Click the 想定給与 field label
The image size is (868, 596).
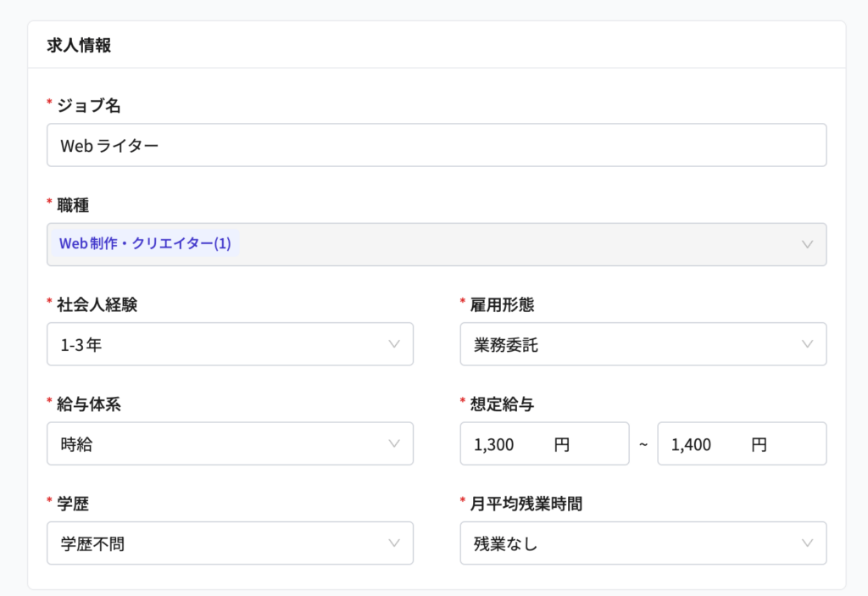pos(502,404)
